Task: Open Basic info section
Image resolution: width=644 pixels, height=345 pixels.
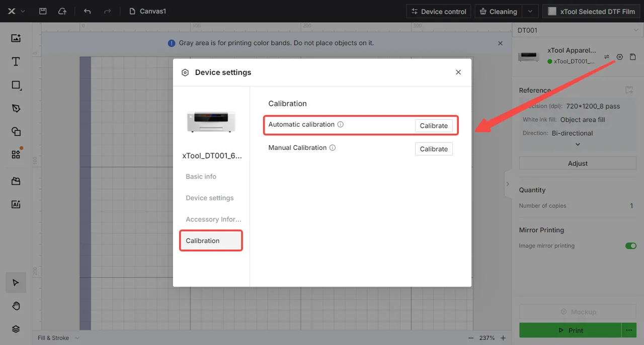Action: tap(201, 177)
